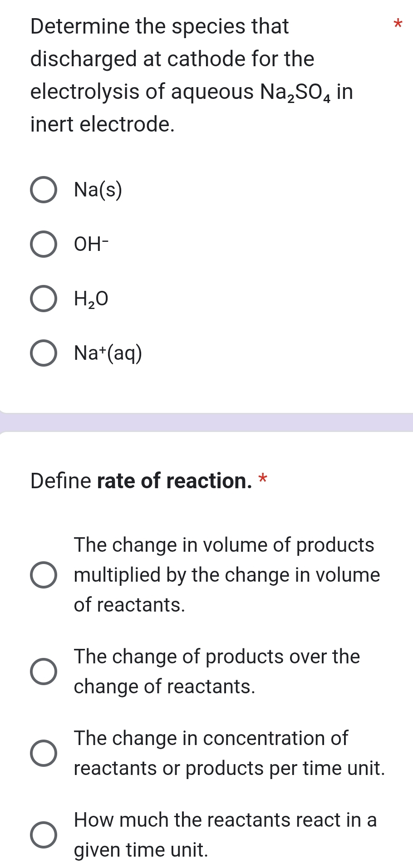Click the 'Na(s)' option label text
Viewport: 413px width, 868px height.
point(98,190)
